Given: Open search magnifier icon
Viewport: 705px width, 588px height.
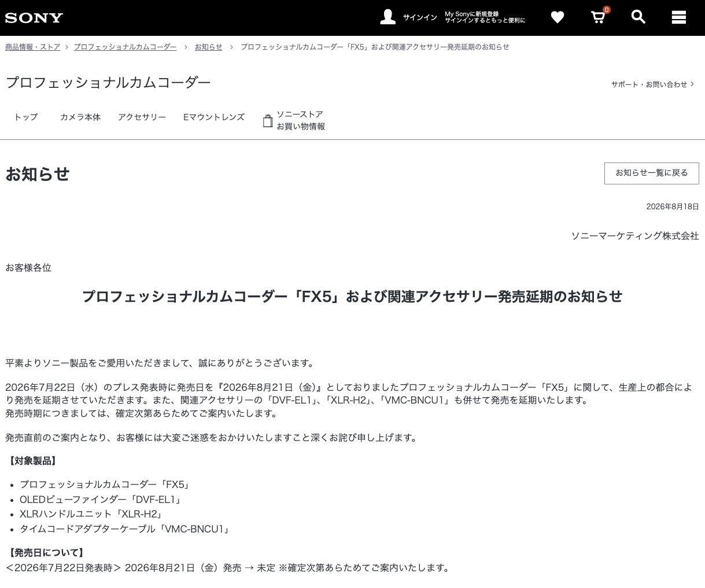Looking at the screenshot, I should [x=638, y=17].
